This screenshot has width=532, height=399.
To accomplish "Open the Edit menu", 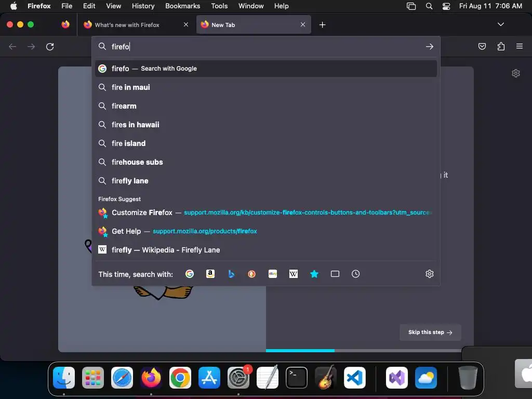I will (x=89, y=6).
